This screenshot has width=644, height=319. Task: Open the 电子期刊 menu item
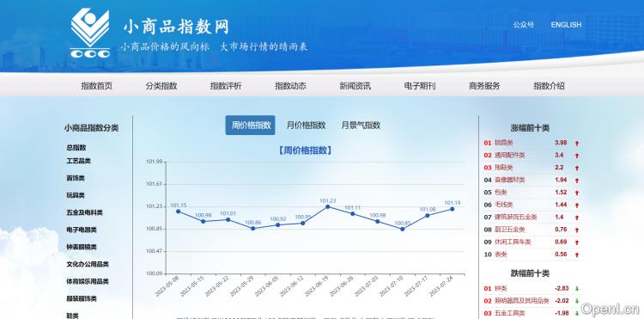pos(420,86)
